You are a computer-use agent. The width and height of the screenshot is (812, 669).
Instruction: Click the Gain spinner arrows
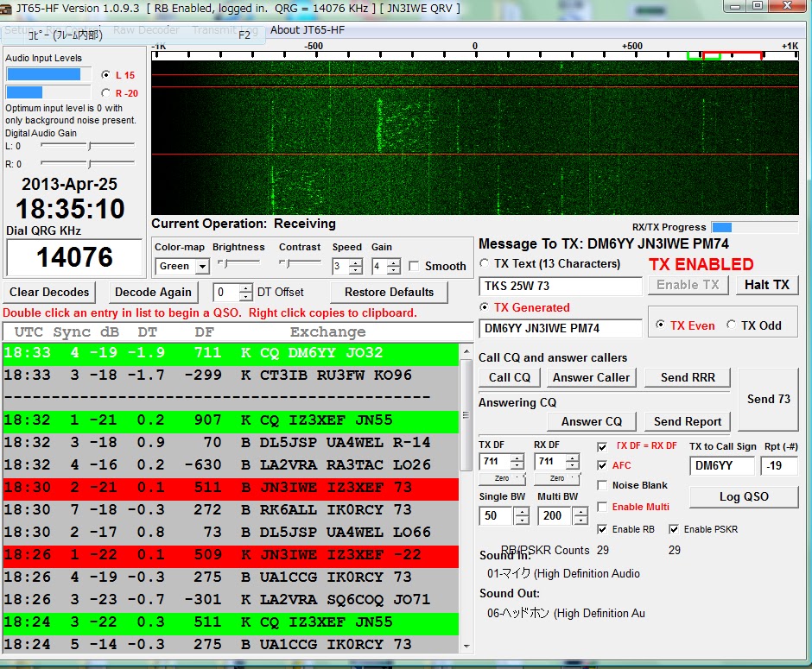(394, 267)
